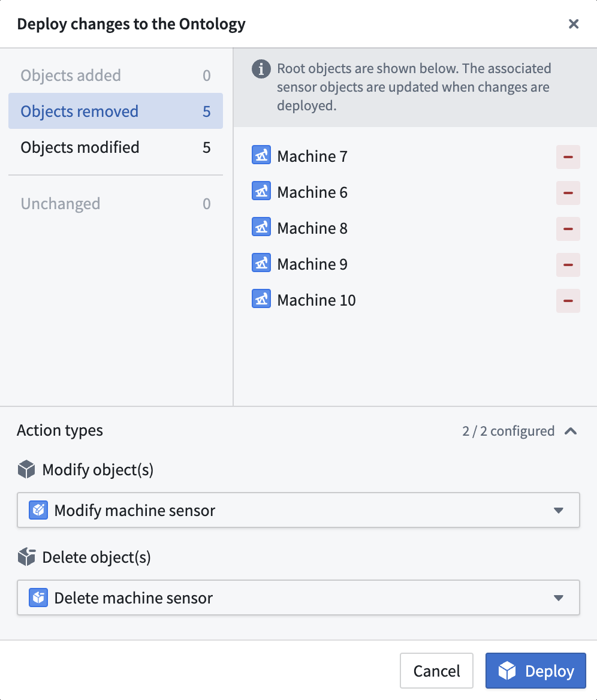
Task: Click the Machine 7 object icon
Action: 261,155
